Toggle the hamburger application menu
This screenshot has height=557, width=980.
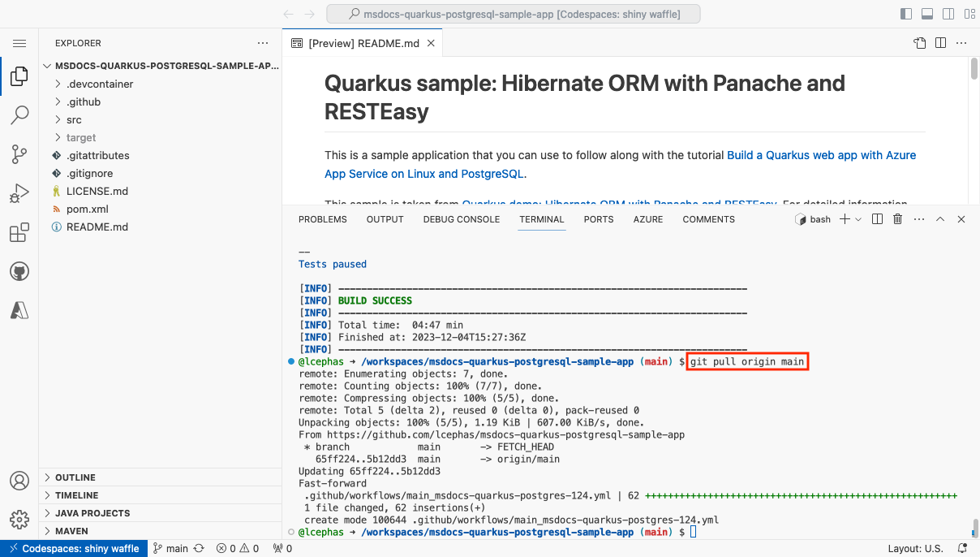(x=19, y=43)
